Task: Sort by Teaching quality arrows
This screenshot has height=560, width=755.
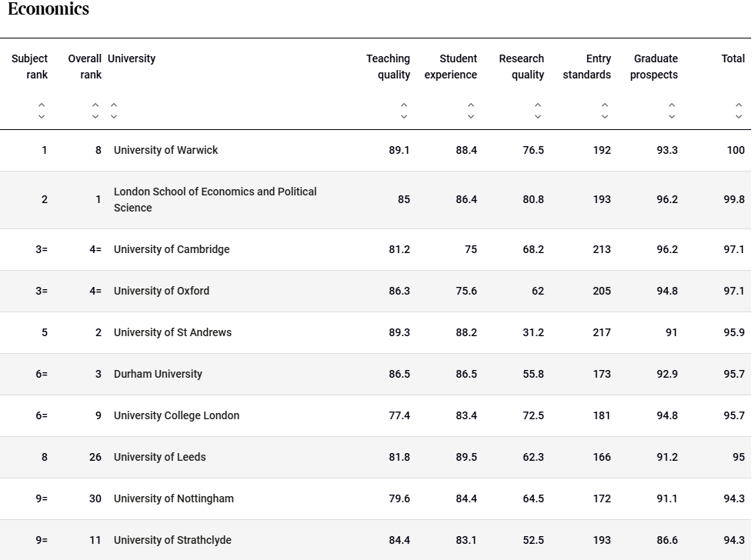Action: point(404,111)
